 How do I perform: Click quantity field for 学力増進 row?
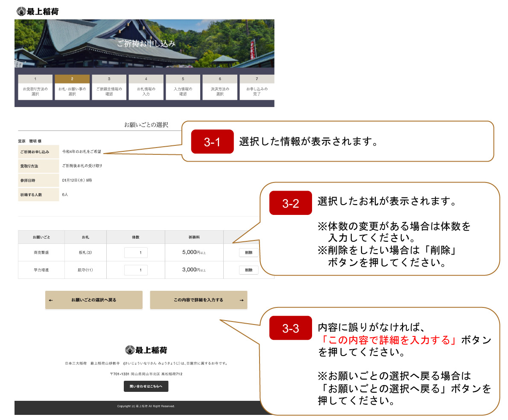click(x=136, y=270)
